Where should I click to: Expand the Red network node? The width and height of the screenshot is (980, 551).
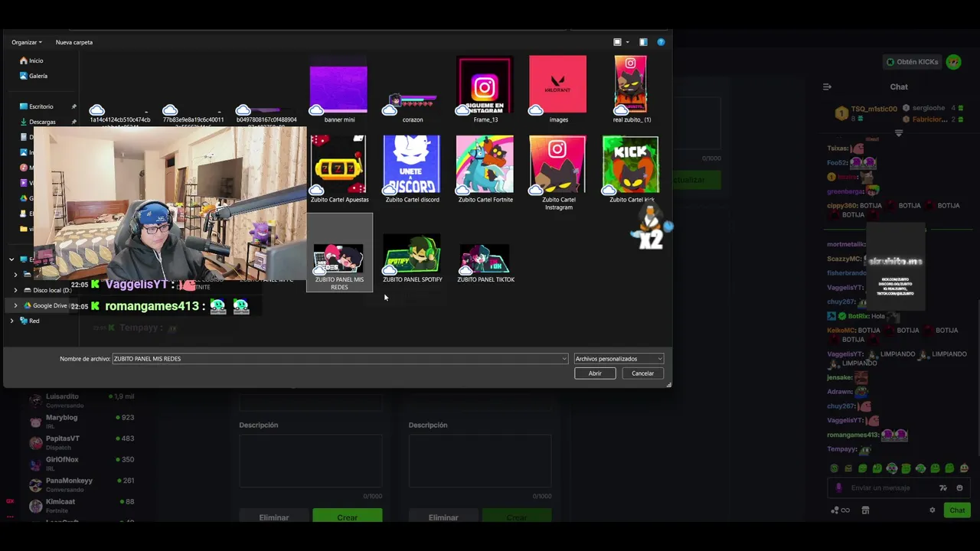(11, 321)
